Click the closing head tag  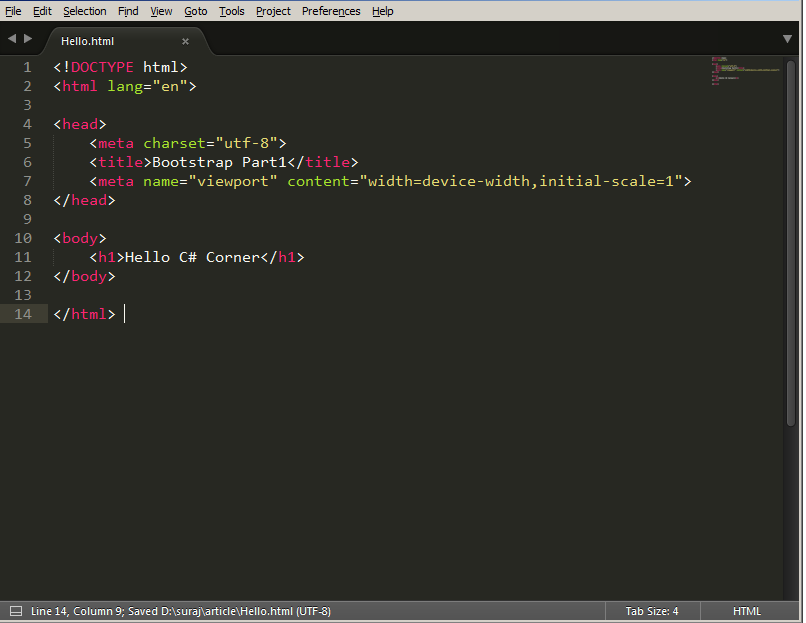[84, 200]
